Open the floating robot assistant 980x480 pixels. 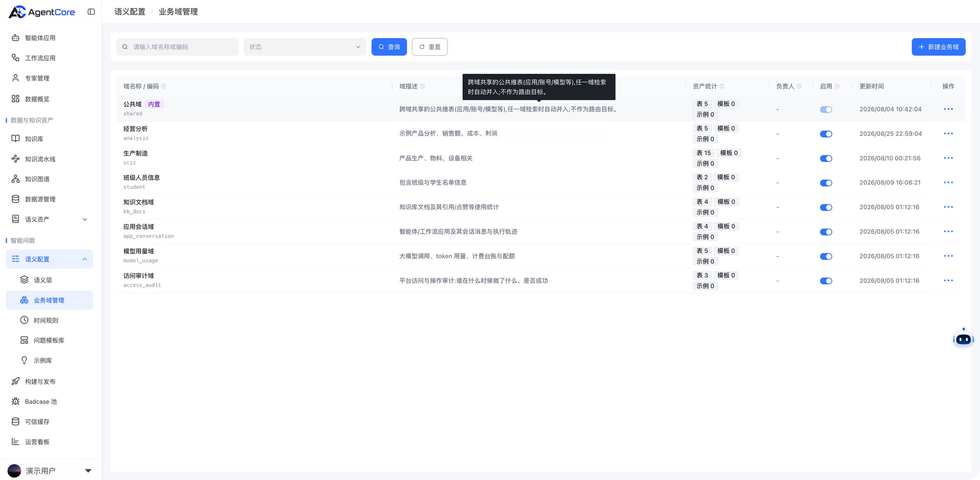pyautogui.click(x=963, y=339)
